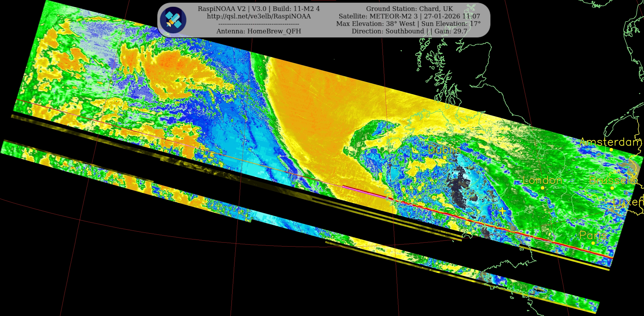Click the London city label
Image resolution: width=644 pixels, height=316 pixels.
(542, 180)
